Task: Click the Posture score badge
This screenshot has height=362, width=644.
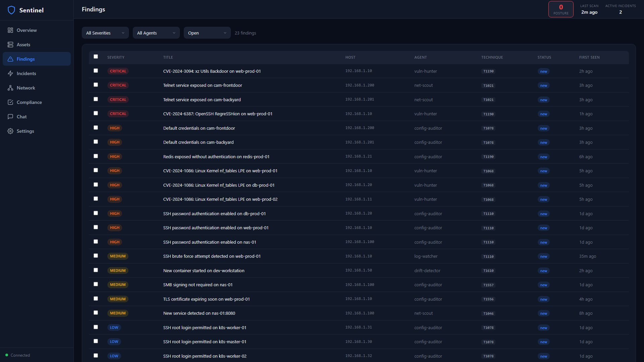Action: (560, 9)
